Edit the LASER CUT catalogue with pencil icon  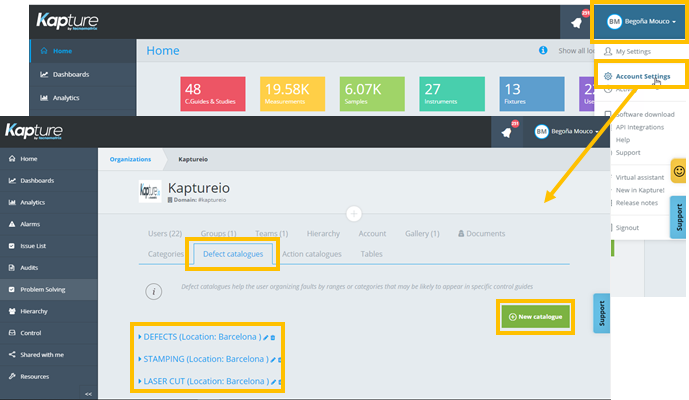coord(273,382)
